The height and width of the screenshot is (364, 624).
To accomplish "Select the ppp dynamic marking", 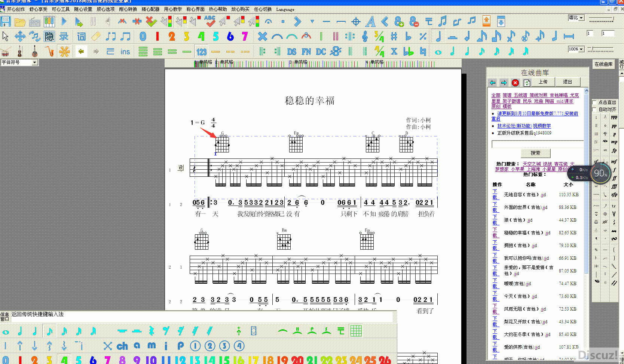I will pyautogui.click(x=614, y=117).
